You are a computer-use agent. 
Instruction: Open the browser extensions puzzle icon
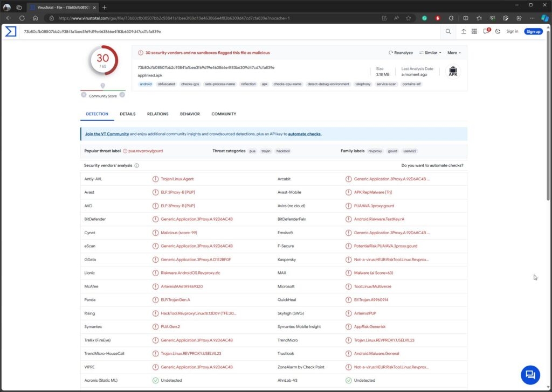pyautogui.click(x=451, y=18)
